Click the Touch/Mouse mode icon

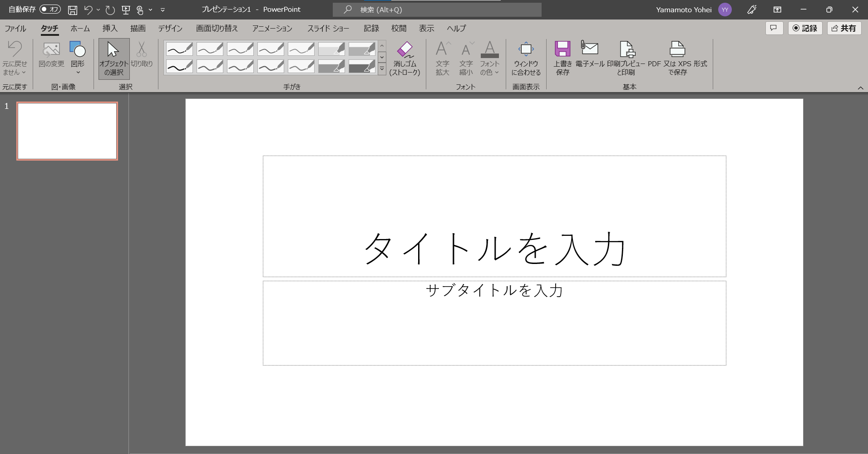(140, 10)
